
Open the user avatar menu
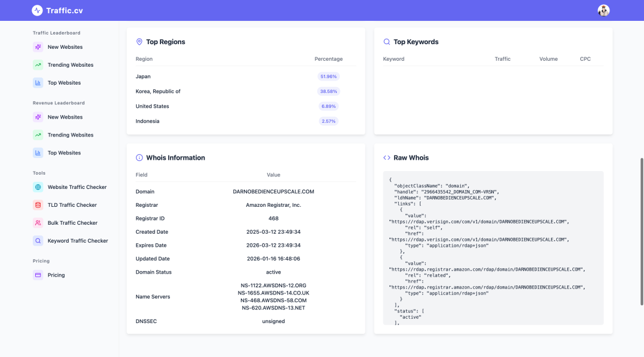(603, 10)
